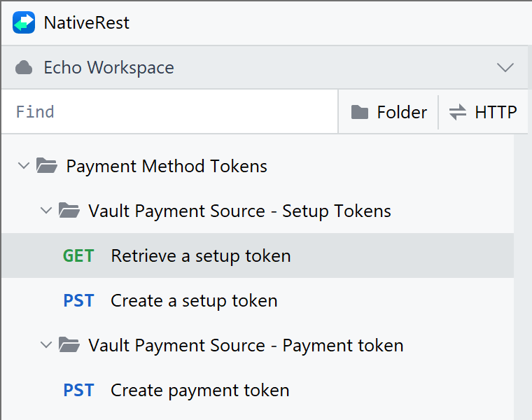Add a new HTTP request button
532x420 pixels.
483,112
